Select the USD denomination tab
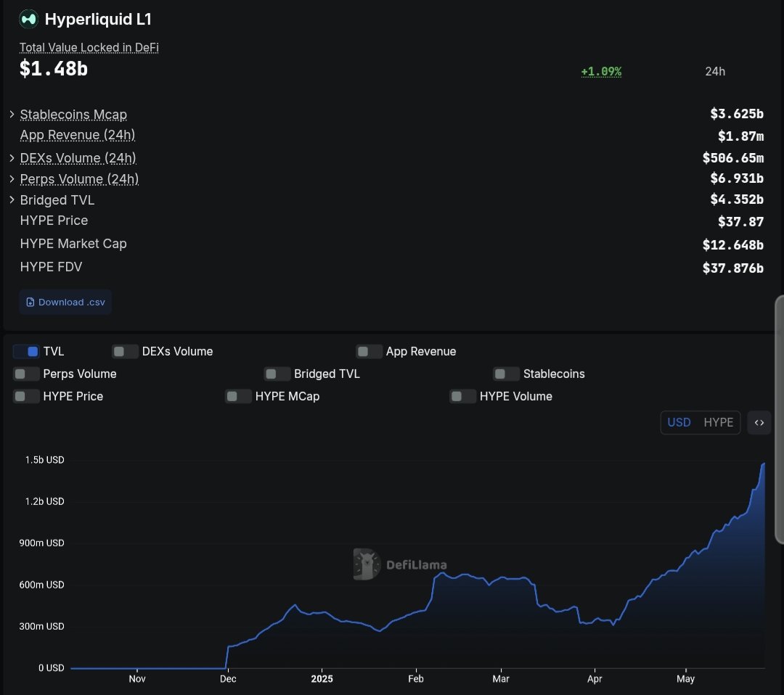 pyautogui.click(x=679, y=422)
